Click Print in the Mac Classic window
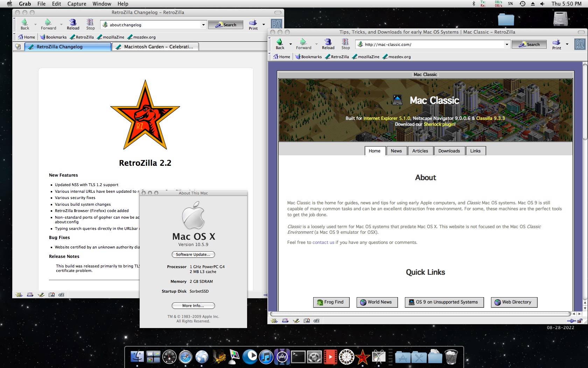This screenshot has width=588, height=368. pos(556,44)
